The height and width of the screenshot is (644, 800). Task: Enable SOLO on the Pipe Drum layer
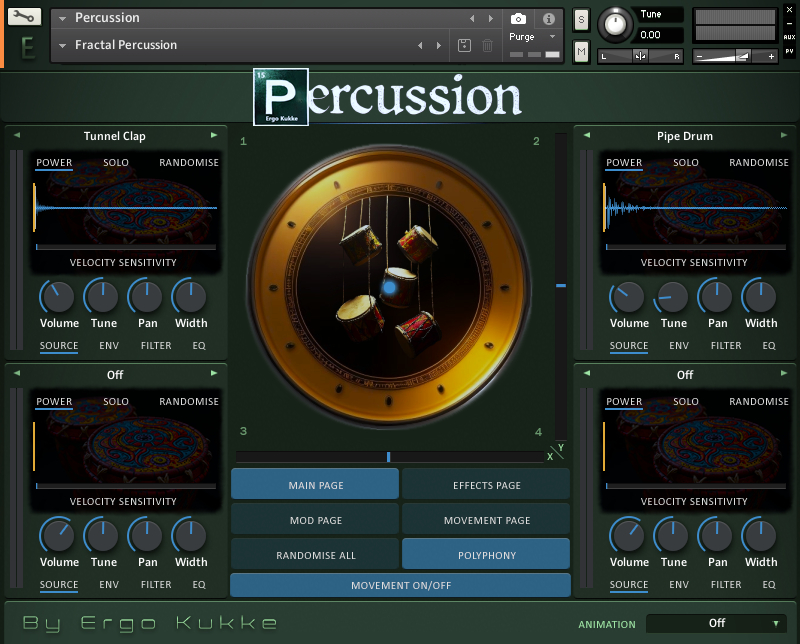click(x=686, y=163)
